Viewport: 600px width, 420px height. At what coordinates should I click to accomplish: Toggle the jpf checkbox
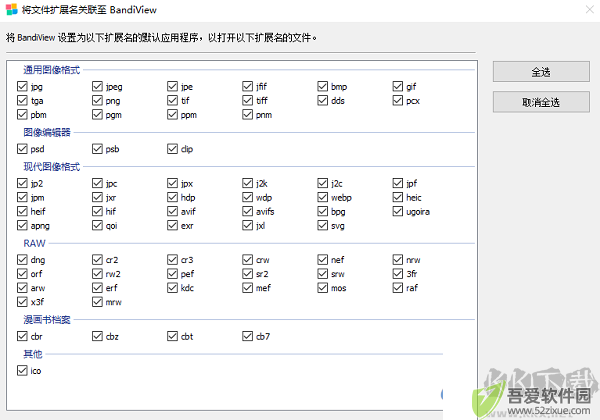coord(398,183)
